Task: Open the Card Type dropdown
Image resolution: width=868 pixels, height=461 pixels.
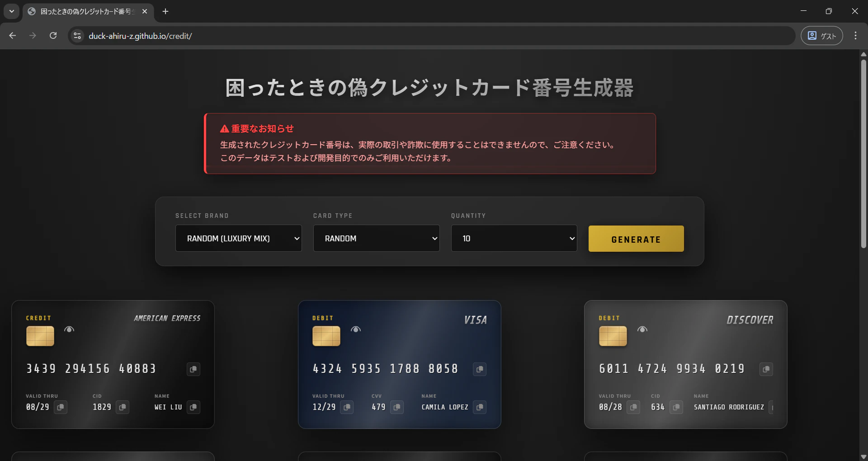Action: tap(377, 238)
